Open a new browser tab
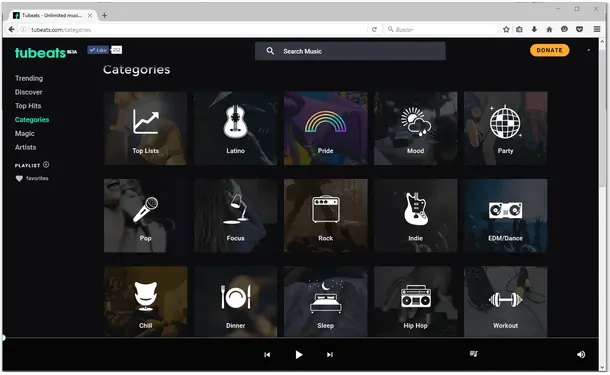The width and height of the screenshot is (610, 375). [x=104, y=16]
